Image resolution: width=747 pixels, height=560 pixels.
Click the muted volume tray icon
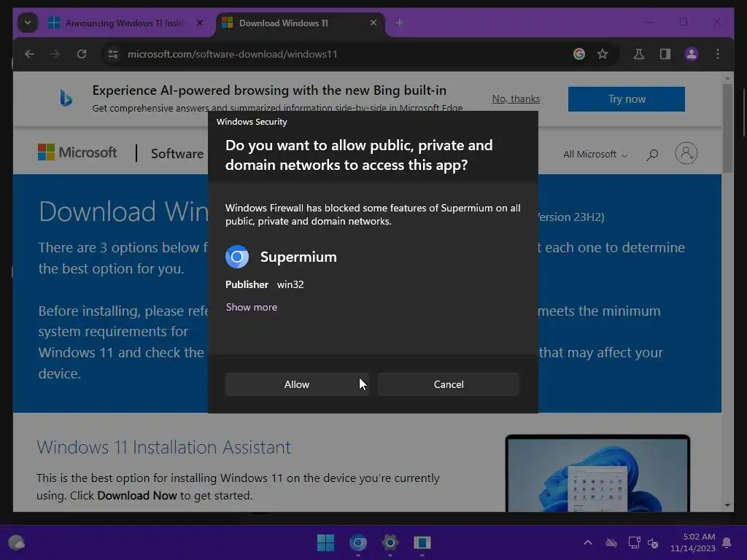pos(653,542)
